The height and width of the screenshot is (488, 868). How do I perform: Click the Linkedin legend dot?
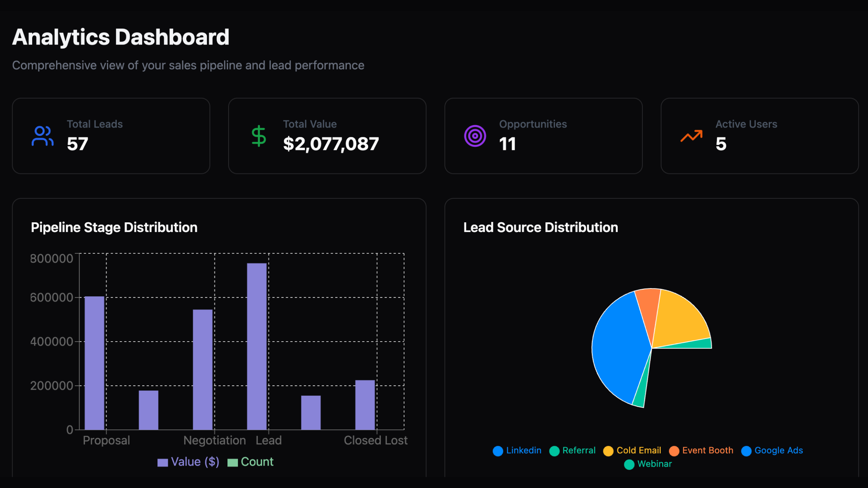(498, 451)
